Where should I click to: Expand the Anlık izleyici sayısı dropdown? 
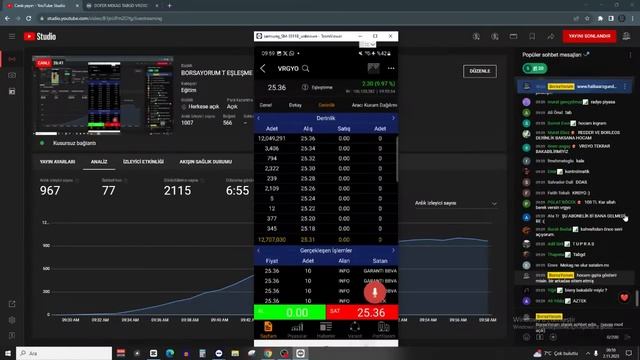coord(456,203)
